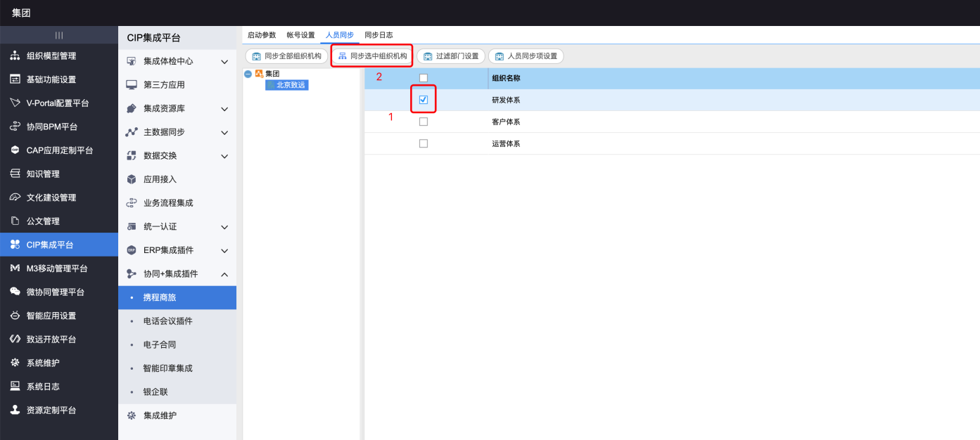Viewport: 980px width, 440px height.
Task: Expand the 集成资源库 chevron
Action: tap(224, 109)
